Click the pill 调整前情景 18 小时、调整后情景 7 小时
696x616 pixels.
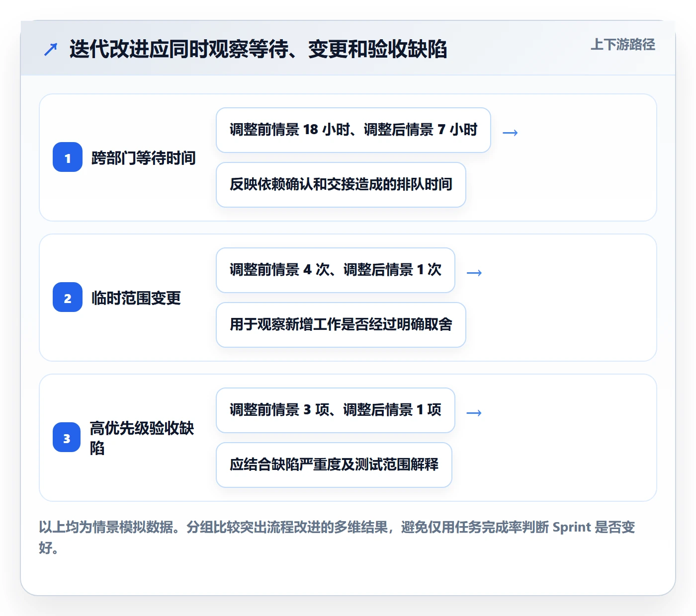353,130
